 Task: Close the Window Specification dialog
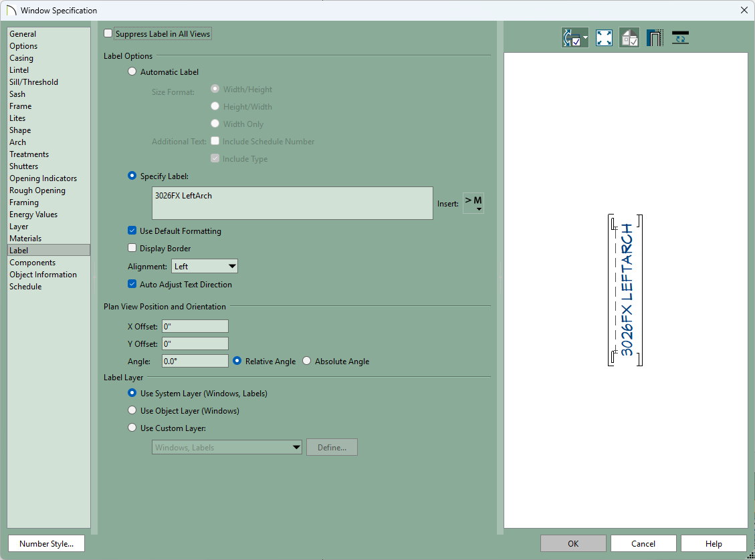click(744, 10)
